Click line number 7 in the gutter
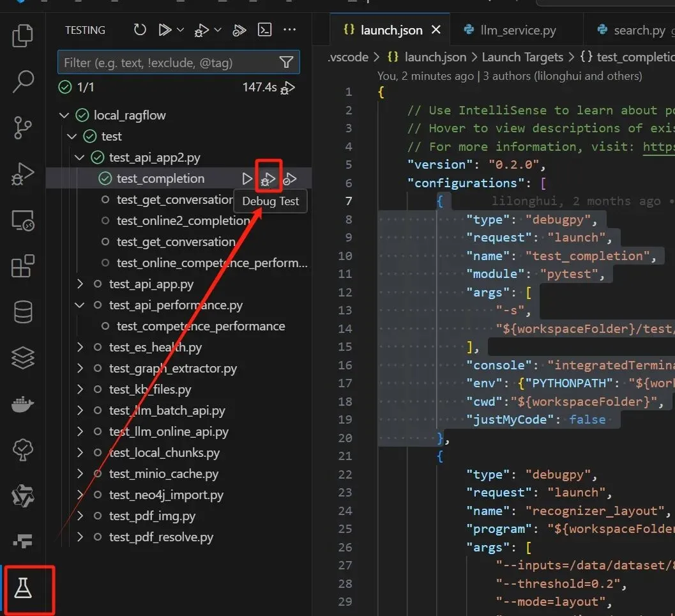This screenshot has height=616, width=675. [349, 201]
